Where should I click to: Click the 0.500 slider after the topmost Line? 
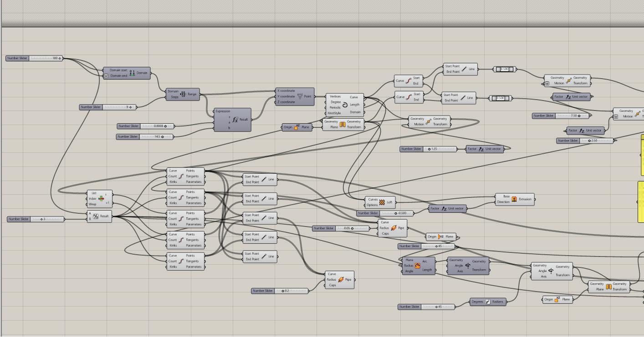click(x=505, y=69)
